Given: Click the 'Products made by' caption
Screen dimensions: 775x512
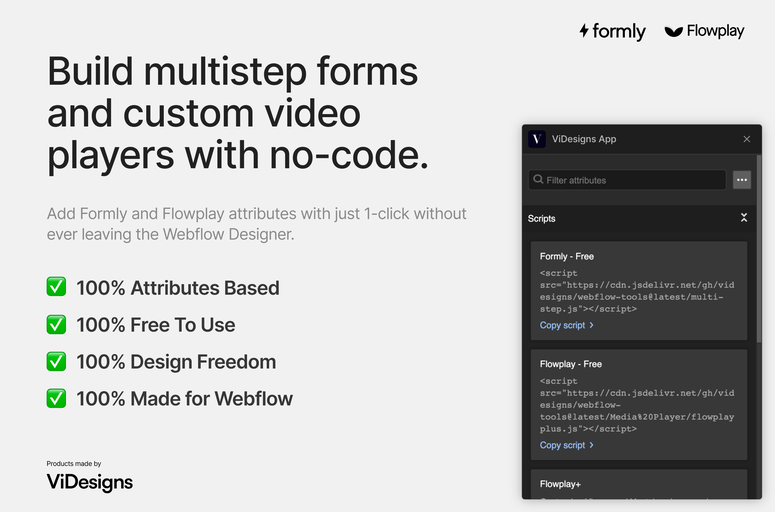Looking at the screenshot, I should (x=74, y=464).
